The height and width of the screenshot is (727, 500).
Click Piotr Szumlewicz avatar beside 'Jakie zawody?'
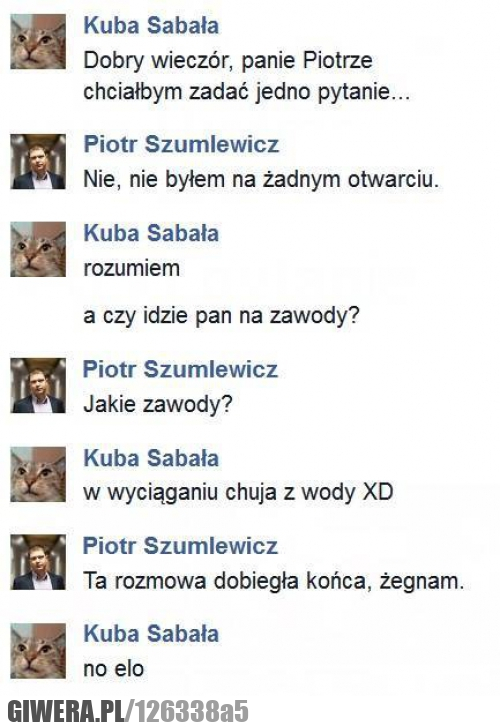pos(38,385)
